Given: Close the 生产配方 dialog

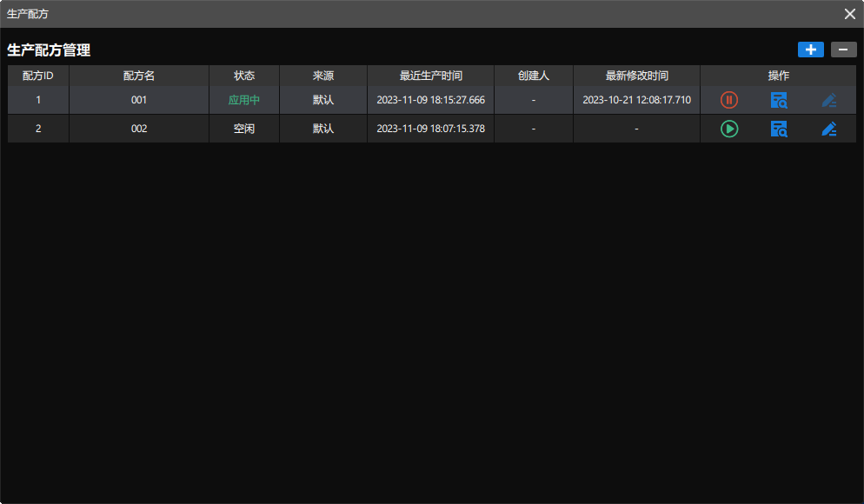Looking at the screenshot, I should click(848, 14).
